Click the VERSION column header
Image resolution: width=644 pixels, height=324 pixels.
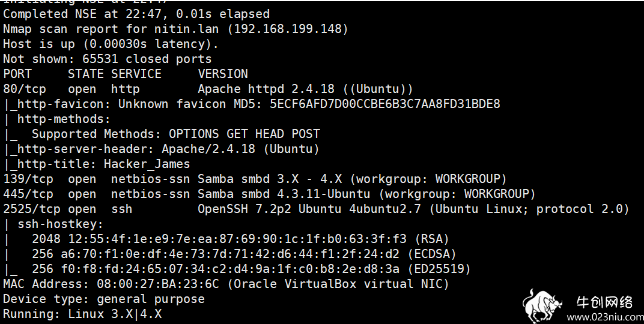[223, 74]
